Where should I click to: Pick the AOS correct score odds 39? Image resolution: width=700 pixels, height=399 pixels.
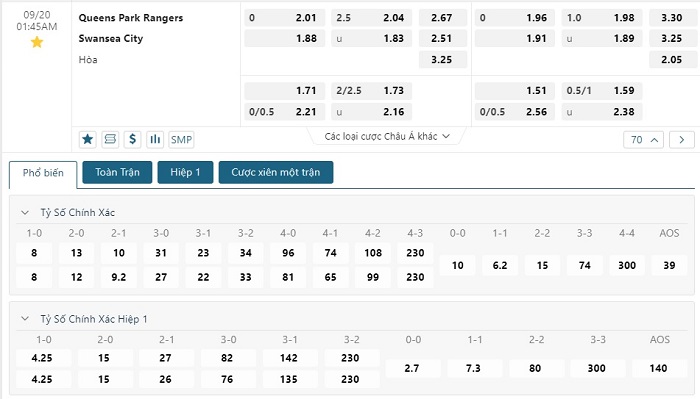point(669,265)
